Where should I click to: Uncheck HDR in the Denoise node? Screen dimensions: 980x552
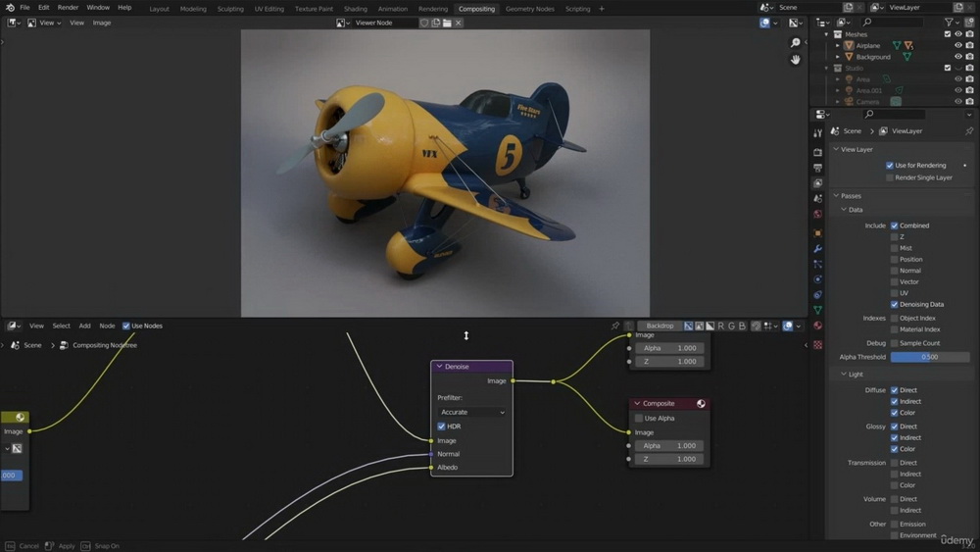[441, 427]
